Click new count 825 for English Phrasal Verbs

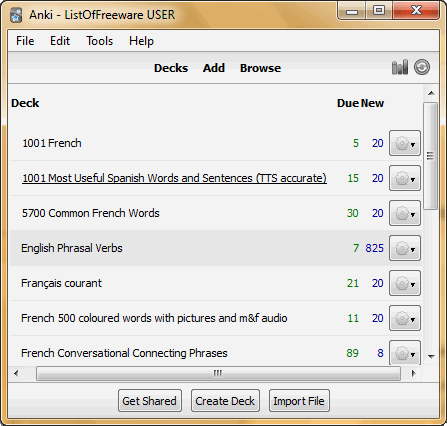374,248
